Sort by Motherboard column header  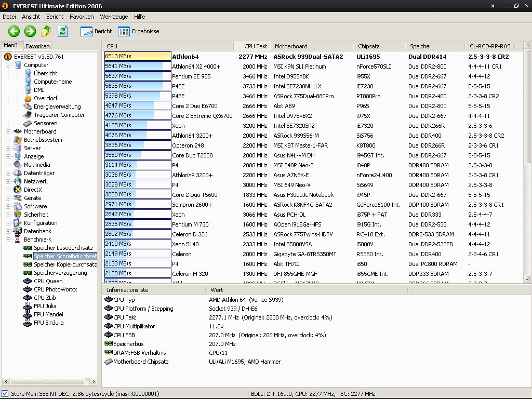click(312, 46)
